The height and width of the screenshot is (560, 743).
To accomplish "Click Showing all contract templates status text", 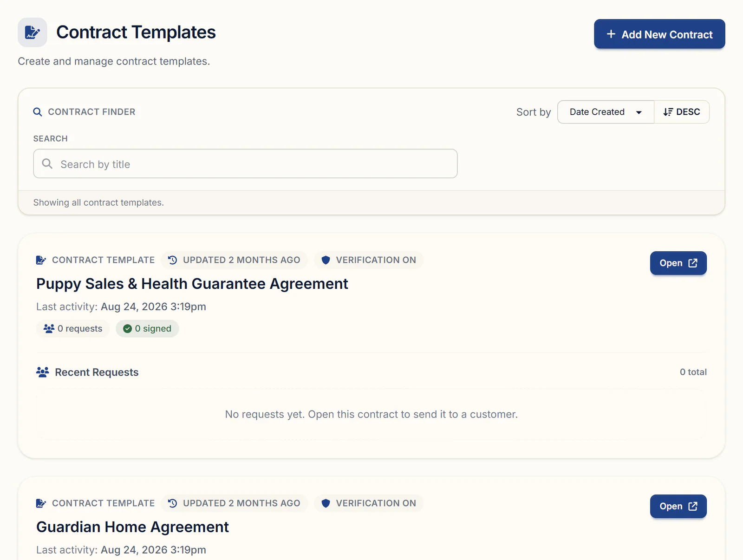I will pos(98,202).
